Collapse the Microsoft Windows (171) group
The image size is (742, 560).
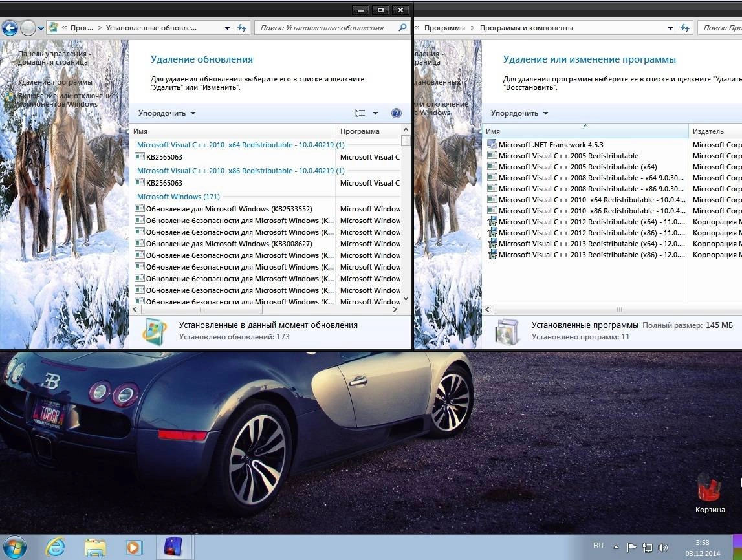point(179,197)
